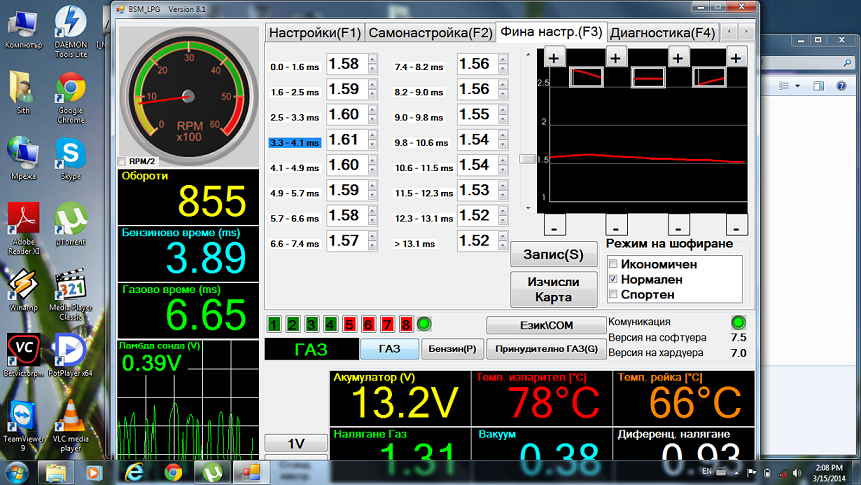Image resolution: width=861 pixels, height=485 pixels.
Task: Adjust the spinner arrows for 0.0 - 1.6 ms
Action: click(373, 65)
